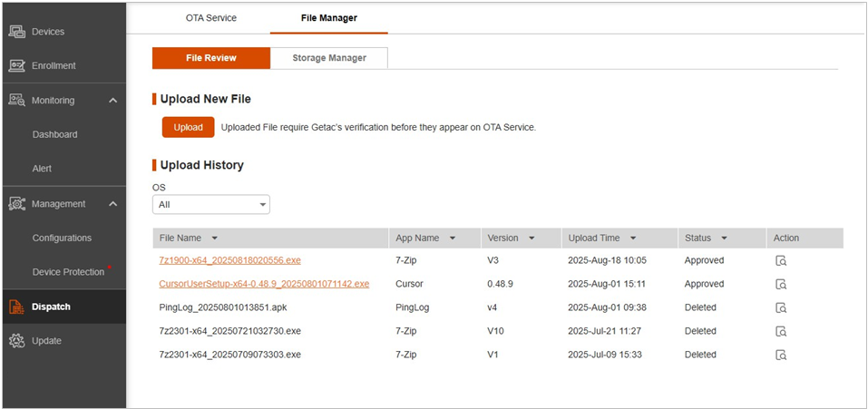Click the action icon for 7-Zip V10
This screenshot has height=409, width=868.
pyautogui.click(x=780, y=331)
